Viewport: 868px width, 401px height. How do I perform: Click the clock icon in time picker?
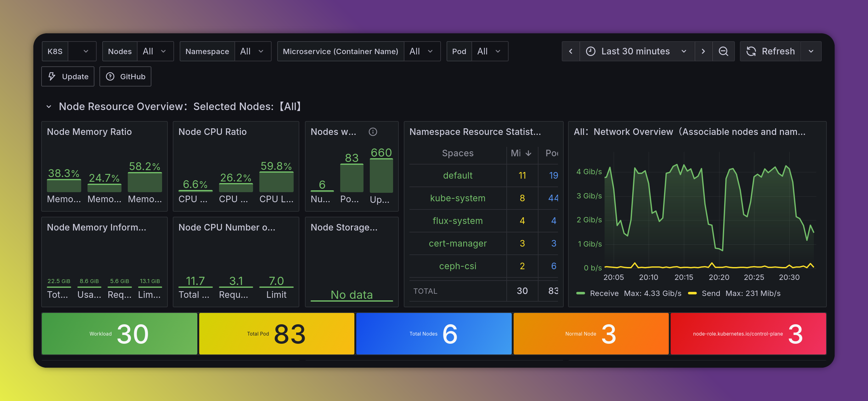pyautogui.click(x=591, y=51)
